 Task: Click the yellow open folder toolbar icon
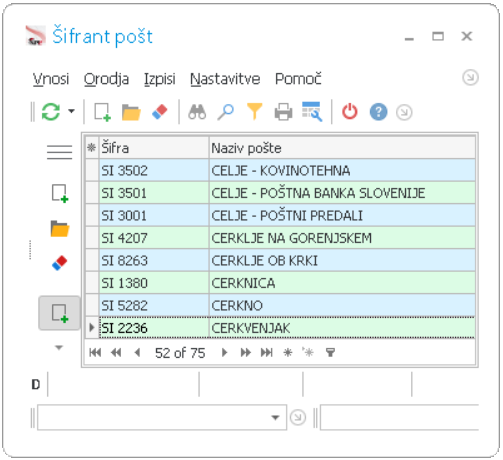131,112
